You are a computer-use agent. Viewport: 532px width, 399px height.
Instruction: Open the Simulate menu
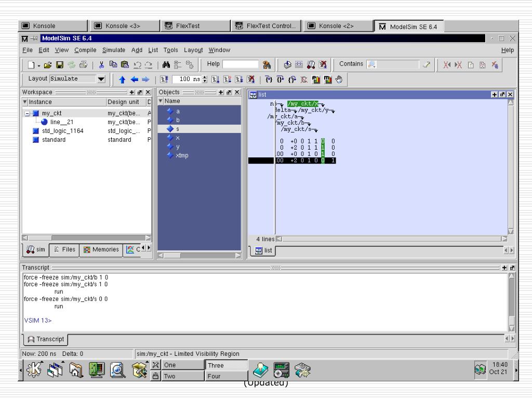(x=114, y=50)
